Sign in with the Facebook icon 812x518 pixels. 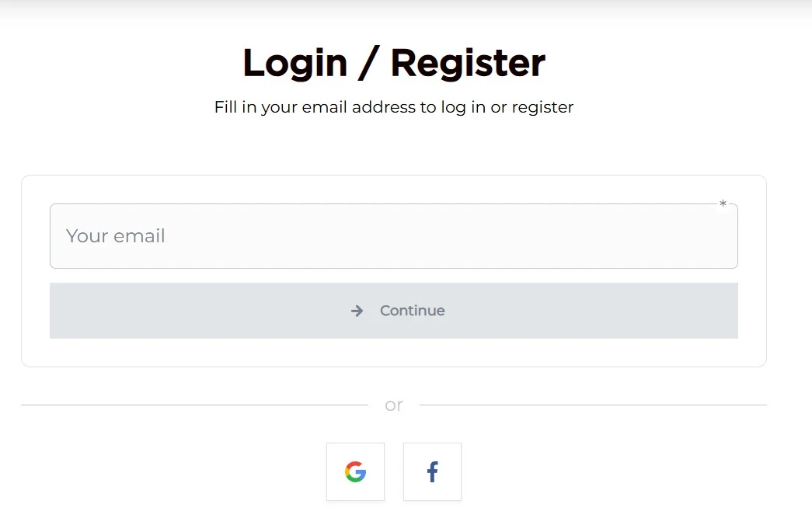432,471
